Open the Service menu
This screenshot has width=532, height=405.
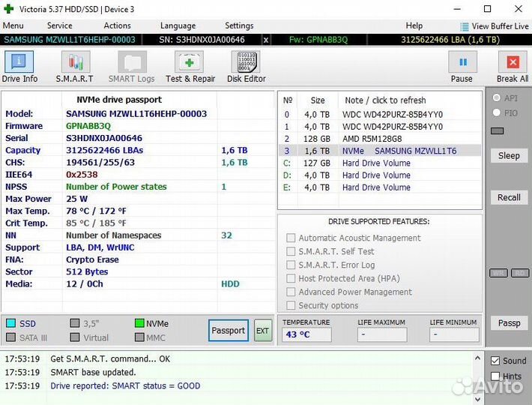(x=60, y=25)
